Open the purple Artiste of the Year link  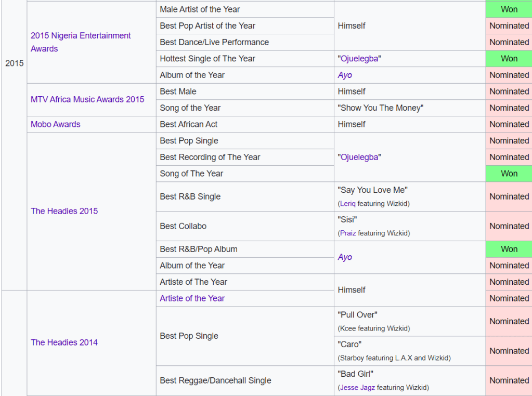click(192, 298)
